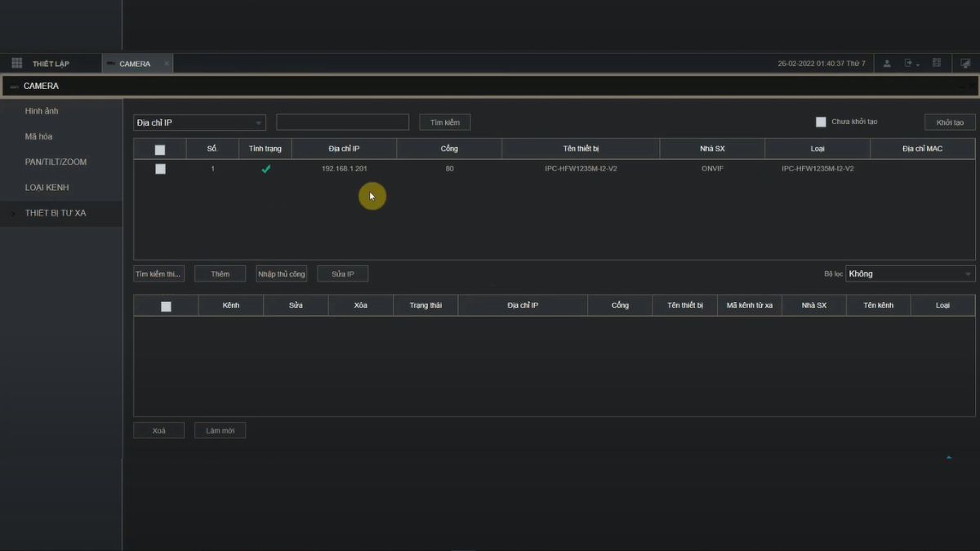This screenshot has width=980, height=551.
Task: Click the 'Khởi tạo' initialize button
Action: coord(950,122)
